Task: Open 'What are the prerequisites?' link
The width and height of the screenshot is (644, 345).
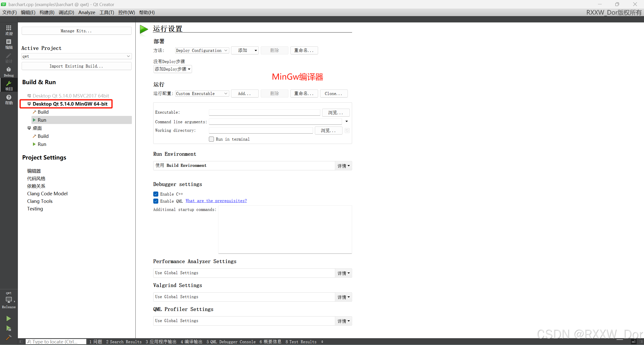Action: (x=216, y=201)
